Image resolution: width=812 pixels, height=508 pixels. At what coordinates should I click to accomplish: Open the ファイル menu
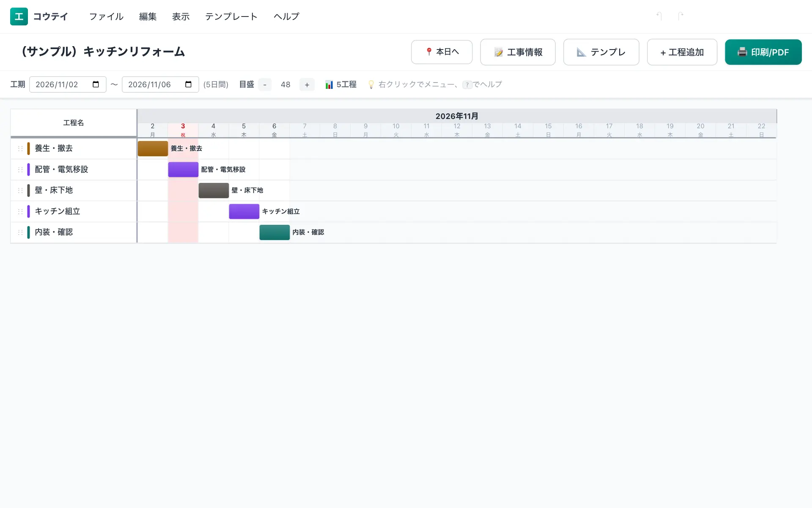click(106, 17)
